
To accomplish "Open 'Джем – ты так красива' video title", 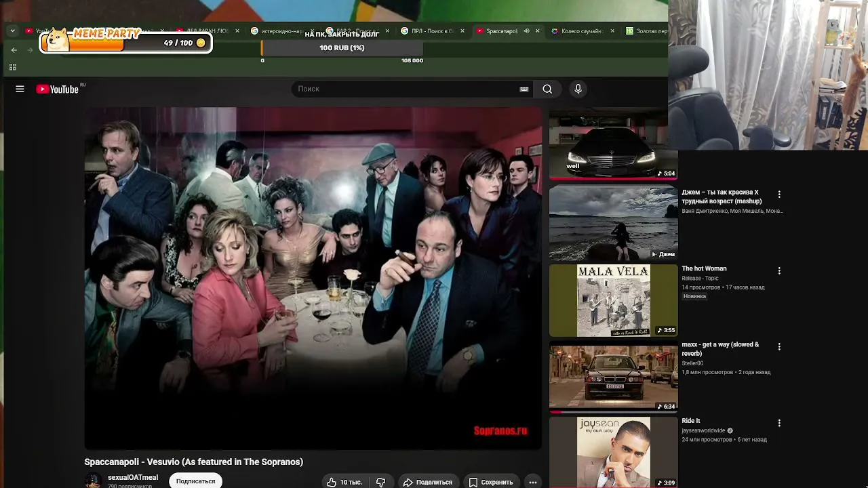I will tap(722, 197).
